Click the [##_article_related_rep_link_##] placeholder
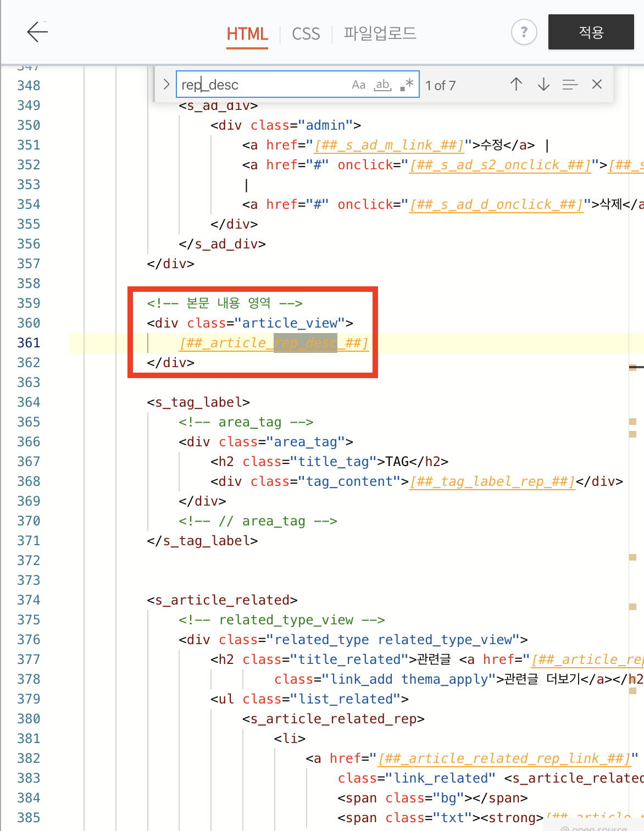Image resolution: width=644 pixels, height=831 pixels. pyautogui.click(x=504, y=758)
